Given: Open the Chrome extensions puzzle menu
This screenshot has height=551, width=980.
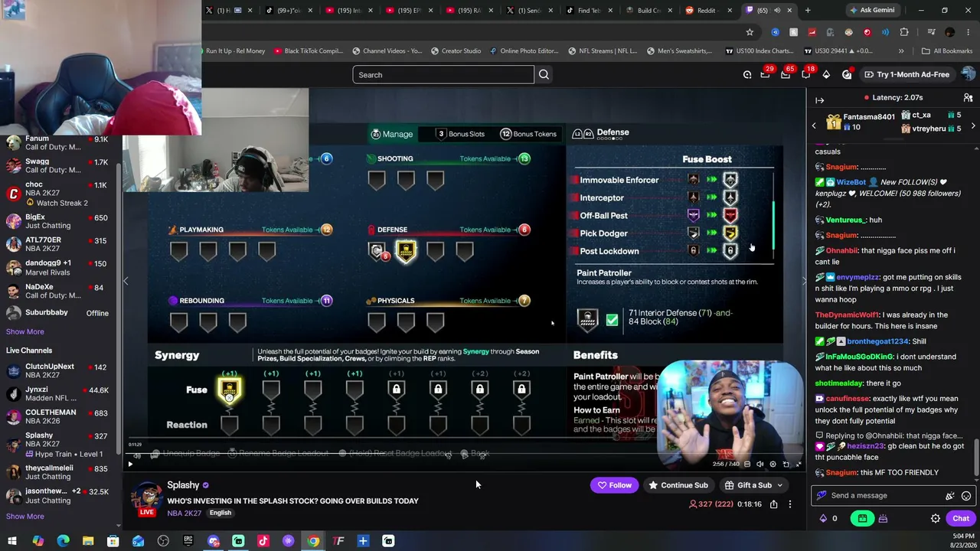Looking at the screenshot, I should (x=904, y=32).
